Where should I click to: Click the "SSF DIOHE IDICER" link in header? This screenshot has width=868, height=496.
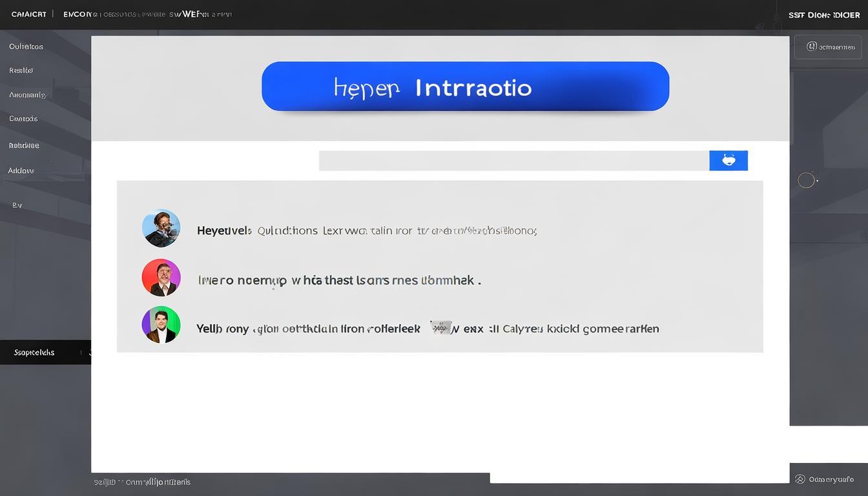click(x=824, y=15)
